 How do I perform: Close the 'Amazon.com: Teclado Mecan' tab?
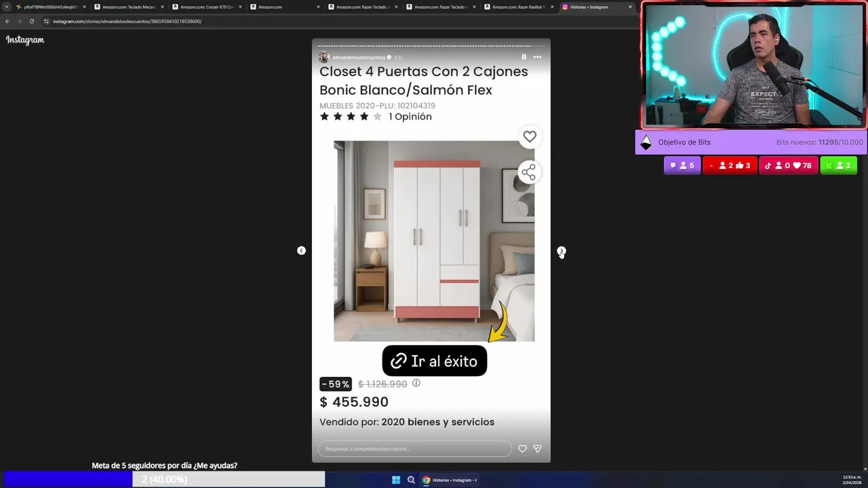162,7
